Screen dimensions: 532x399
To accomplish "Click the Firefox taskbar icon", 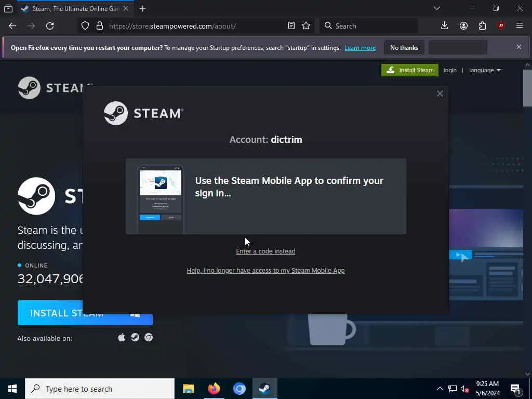I will pos(214,389).
